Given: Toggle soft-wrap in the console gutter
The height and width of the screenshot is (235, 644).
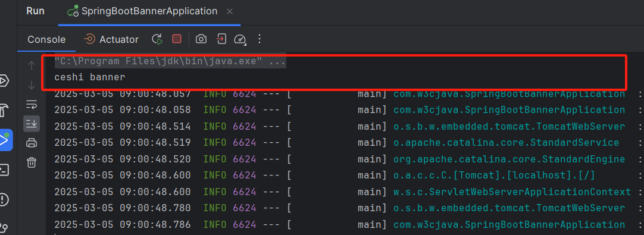Looking at the screenshot, I should click(32, 104).
